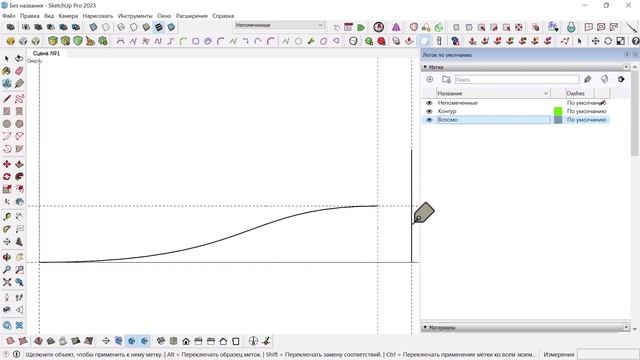Open the tag dropdown in top toolbar
Screen dimensions: 640x360
pos(320,25)
